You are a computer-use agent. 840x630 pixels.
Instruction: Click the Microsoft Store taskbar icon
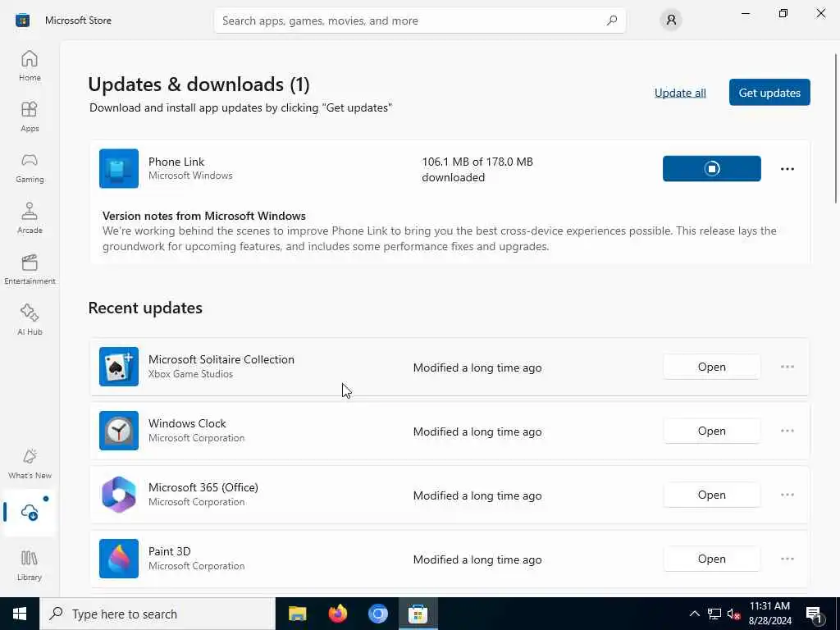[418, 614]
